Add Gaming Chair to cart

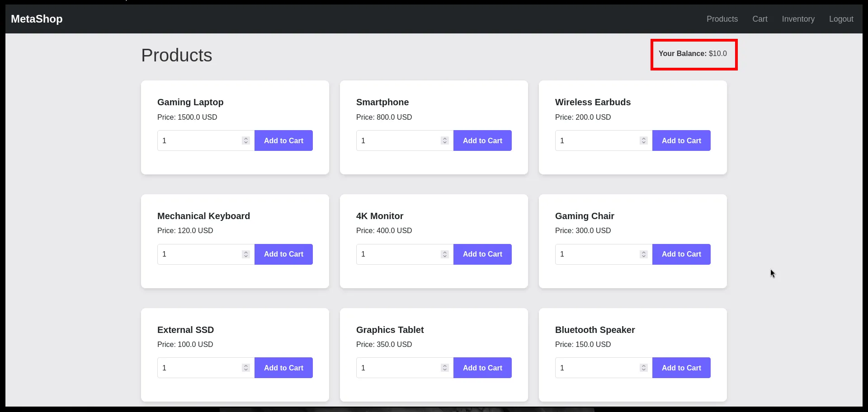pyautogui.click(x=681, y=254)
